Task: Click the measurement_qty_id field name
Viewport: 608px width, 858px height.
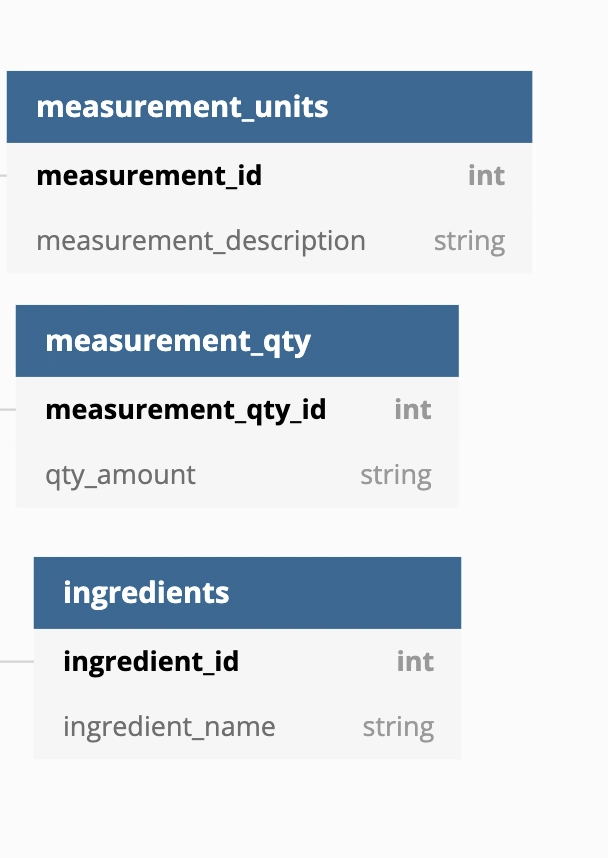Action: (x=186, y=410)
